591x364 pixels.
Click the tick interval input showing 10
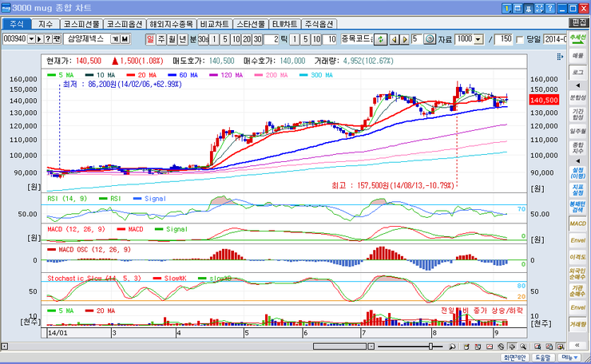tap(329, 39)
